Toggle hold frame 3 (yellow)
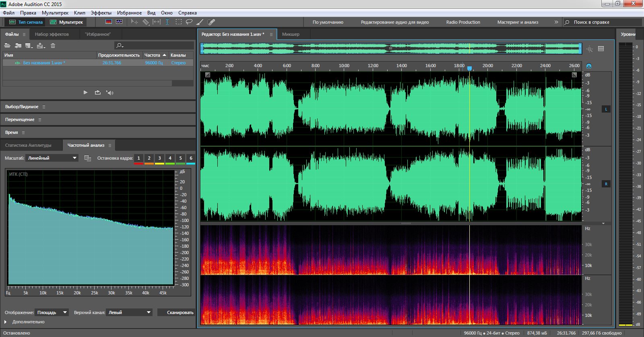The image size is (644, 337). tap(159, 159)
